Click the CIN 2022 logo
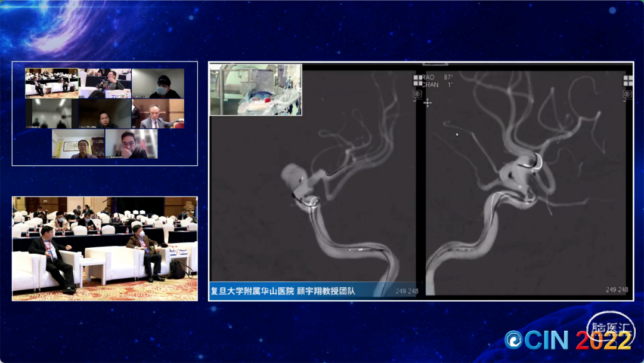Viewport: 644px width, 363px height. coord(569,339)
